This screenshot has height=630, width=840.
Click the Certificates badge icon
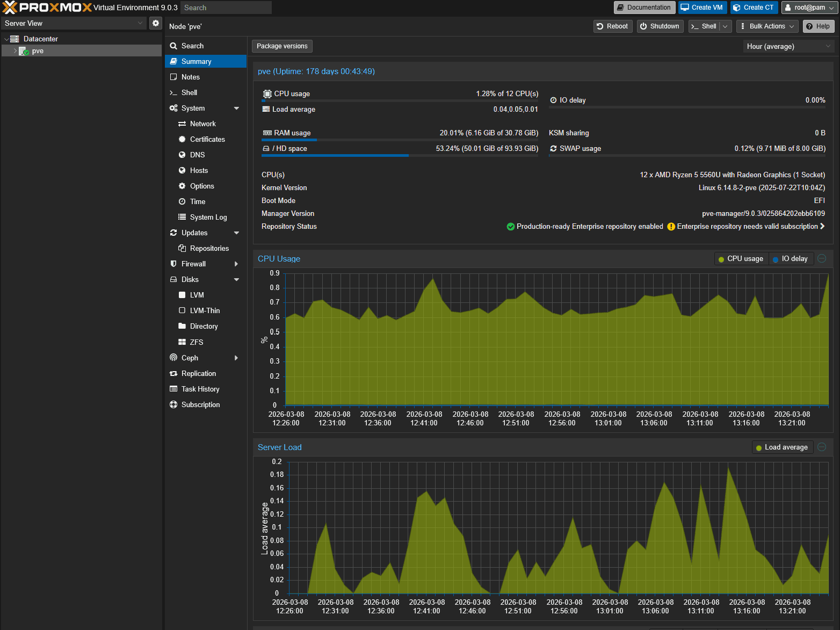(x=182, y=140)
